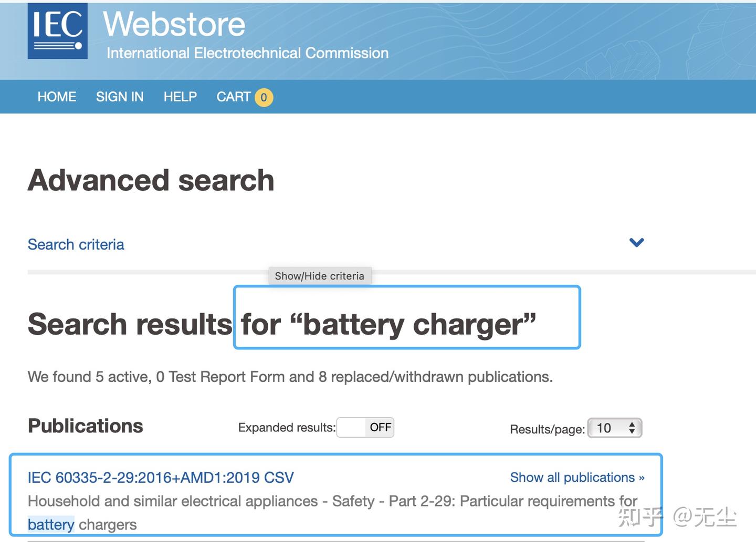Click the Search criteria link

coord(76,244)
